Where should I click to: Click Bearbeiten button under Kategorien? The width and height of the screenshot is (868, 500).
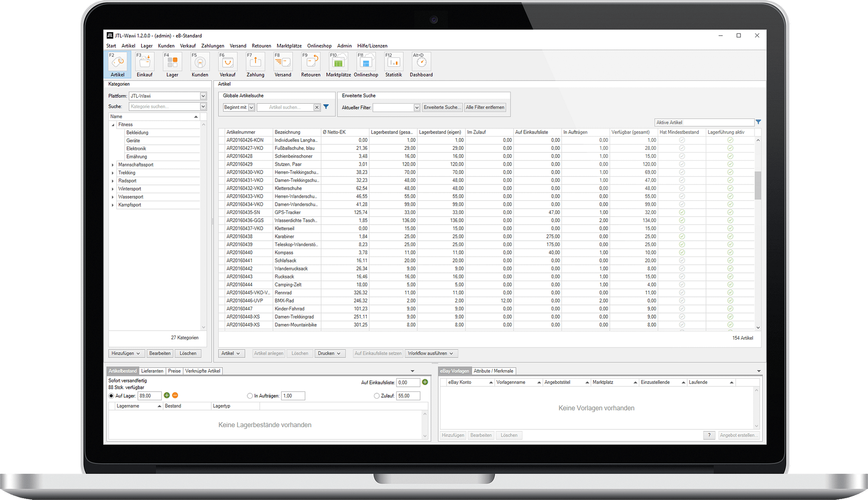tap(160, 353)
